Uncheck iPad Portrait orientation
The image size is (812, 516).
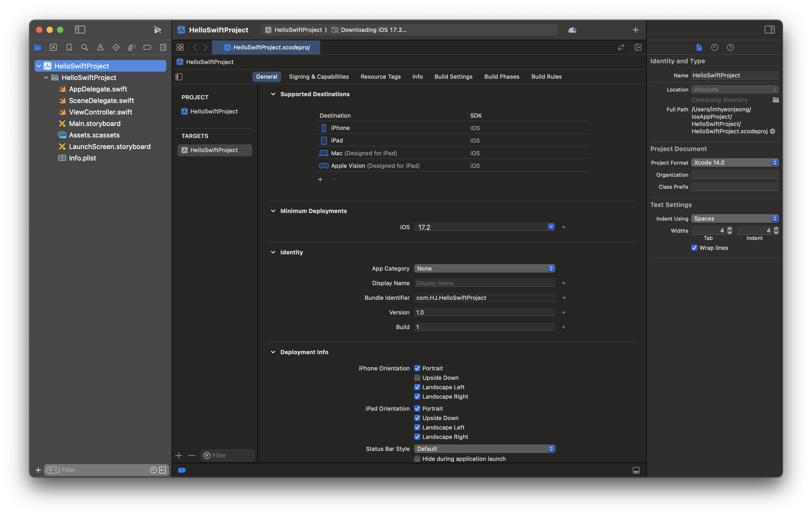[x=417, y=409]
